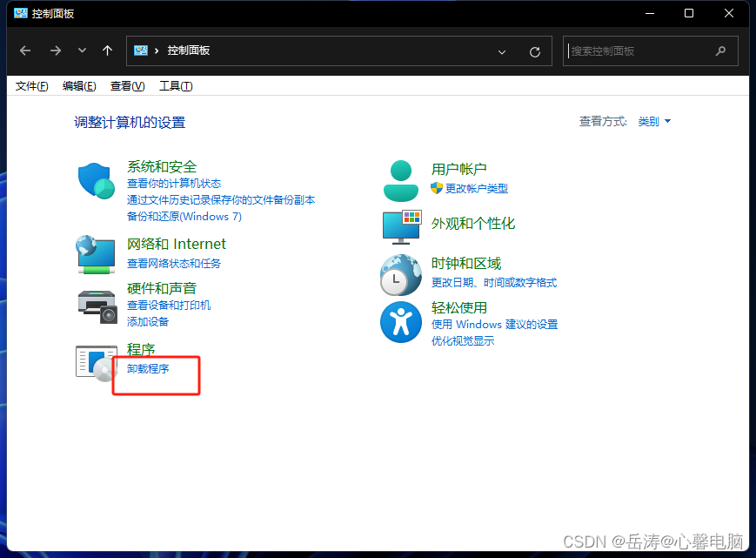
Task: Click the Programs disc icon
Action: point(97,364)
